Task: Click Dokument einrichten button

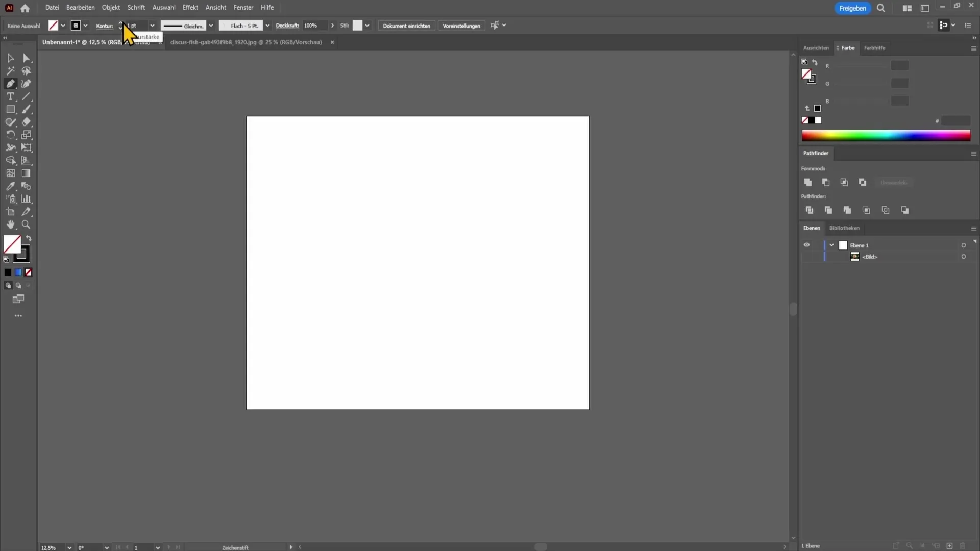Action: point(406,26)
